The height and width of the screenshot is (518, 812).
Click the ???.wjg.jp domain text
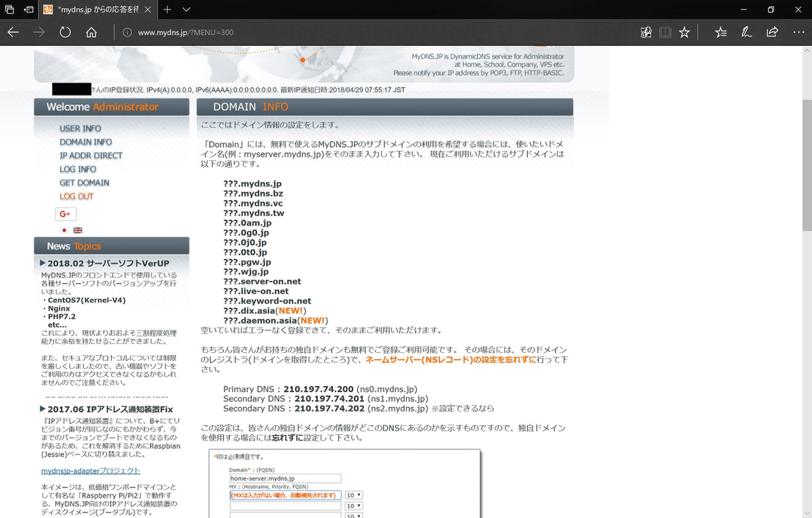(246, 272)
